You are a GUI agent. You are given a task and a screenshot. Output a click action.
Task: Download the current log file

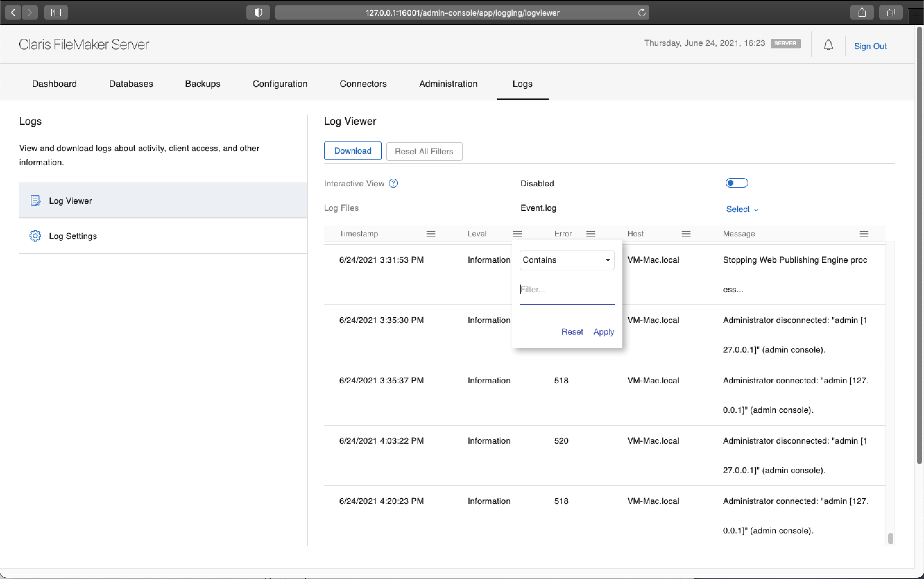pos(352,150)
